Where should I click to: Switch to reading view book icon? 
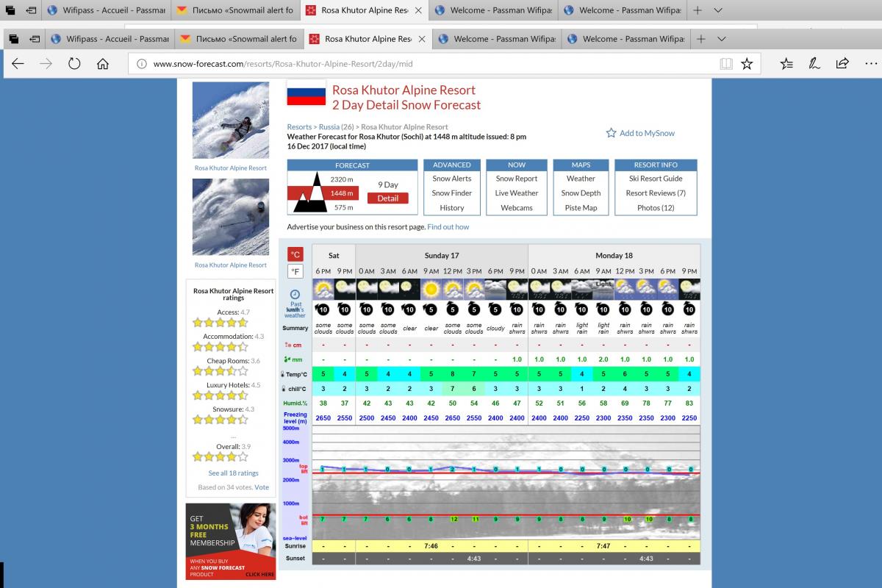[726, 64]
